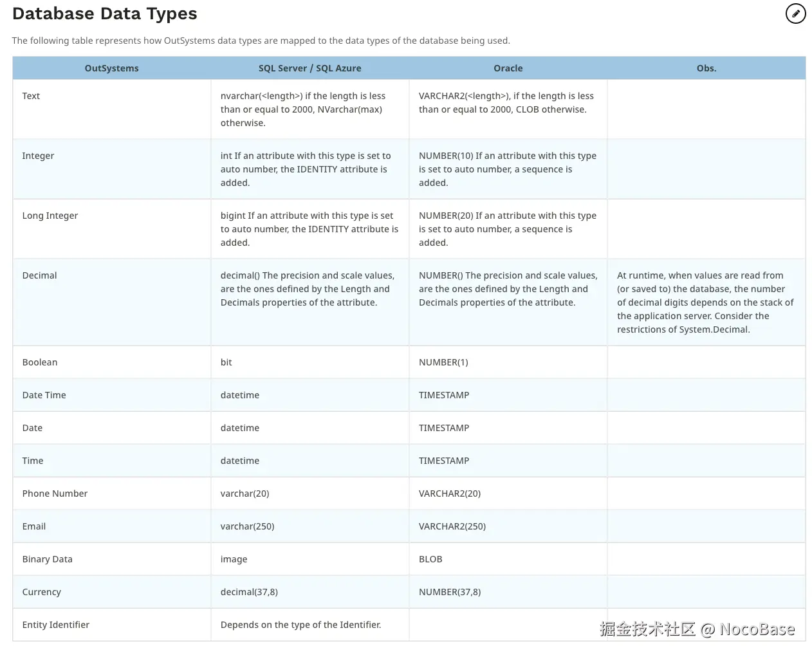Select the Text data type row
Screen dimensions: 812x655
(x=31, y=96)
